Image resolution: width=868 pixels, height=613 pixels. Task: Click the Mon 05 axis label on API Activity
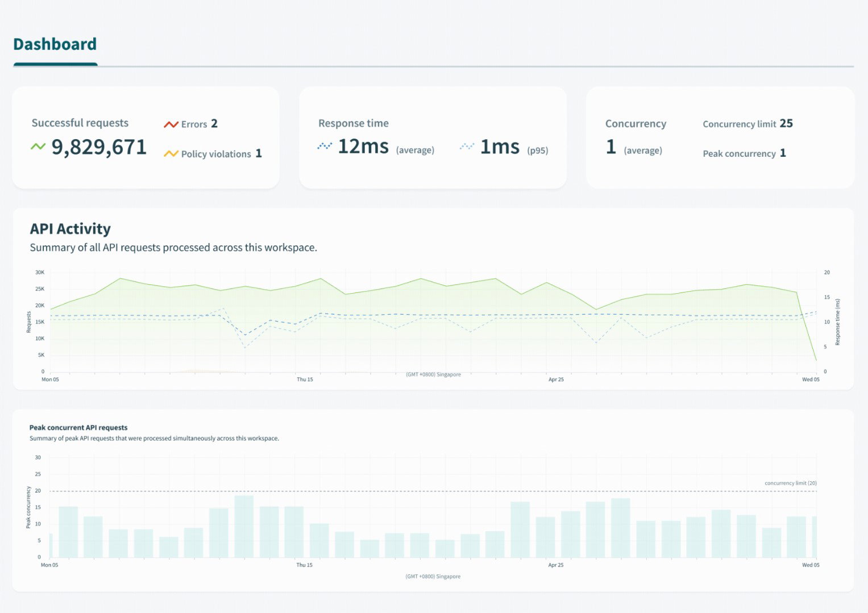[x=49, y=379]
